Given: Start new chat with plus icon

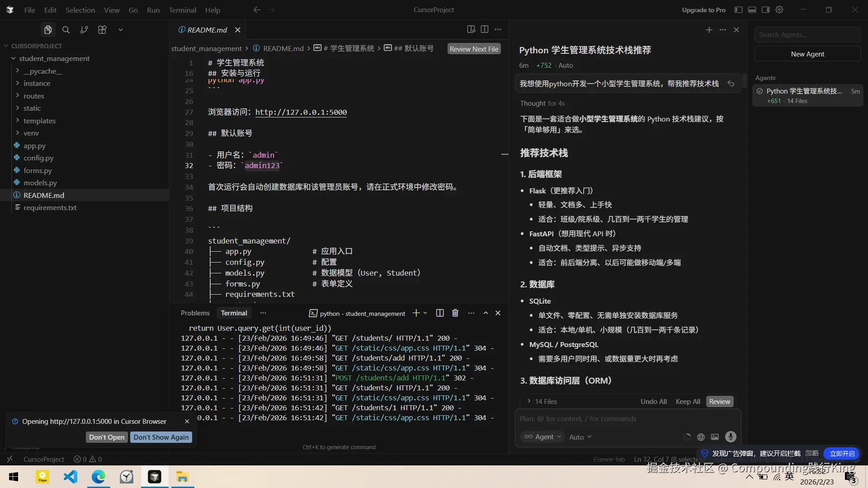Looking at the screenshot, I should 709,30.
